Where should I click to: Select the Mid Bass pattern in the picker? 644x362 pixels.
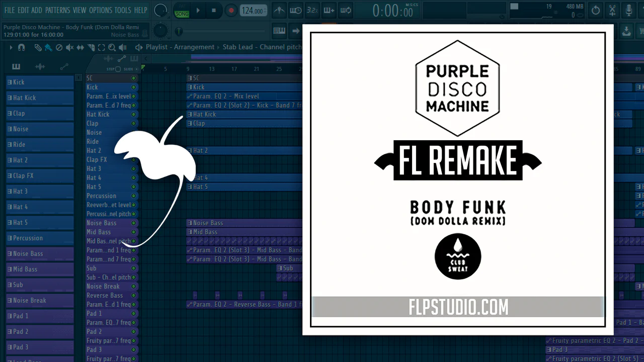coord(40,269)
